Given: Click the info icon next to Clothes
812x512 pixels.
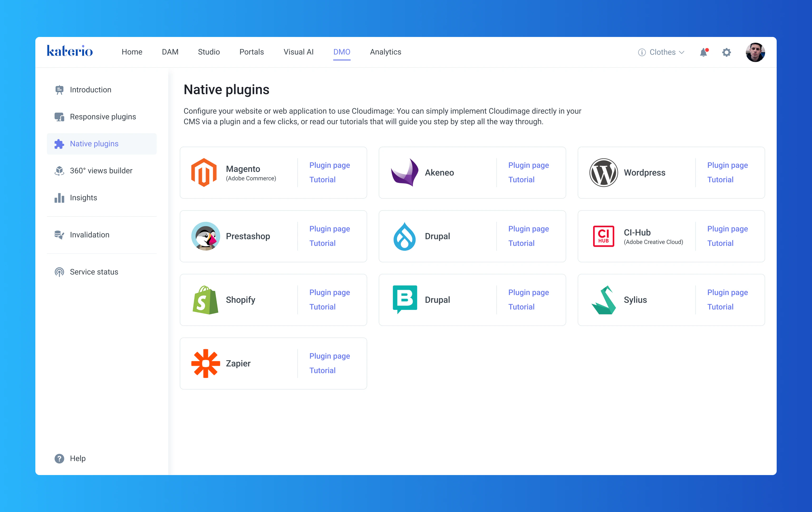Looking at the screenshot, I should (641, 52).
